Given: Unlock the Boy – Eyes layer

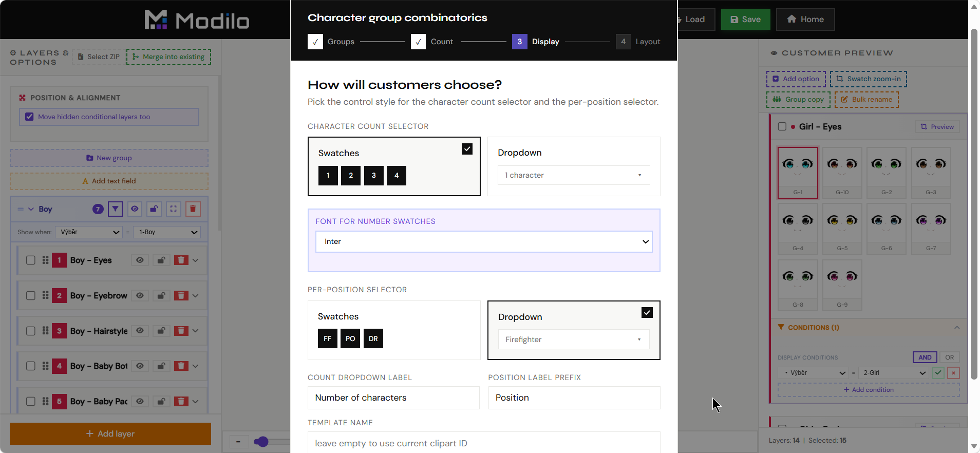Looking at the screenshot, I should coord(161,260).
